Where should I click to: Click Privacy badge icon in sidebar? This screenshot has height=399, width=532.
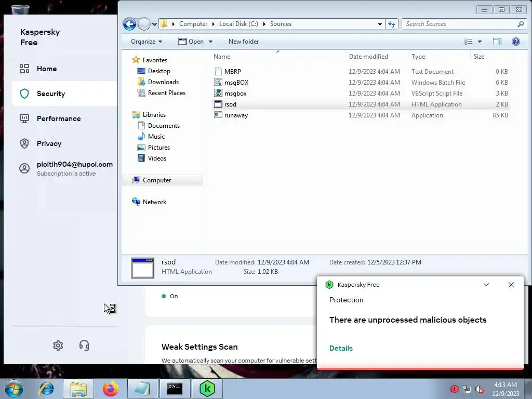pos(24,143)
